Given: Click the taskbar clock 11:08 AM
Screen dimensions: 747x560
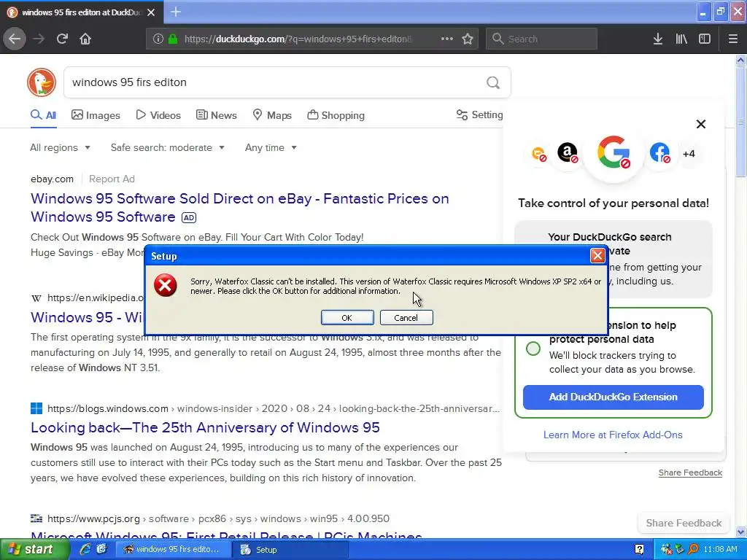Looking at the screenshot, I should pos(720,550).
